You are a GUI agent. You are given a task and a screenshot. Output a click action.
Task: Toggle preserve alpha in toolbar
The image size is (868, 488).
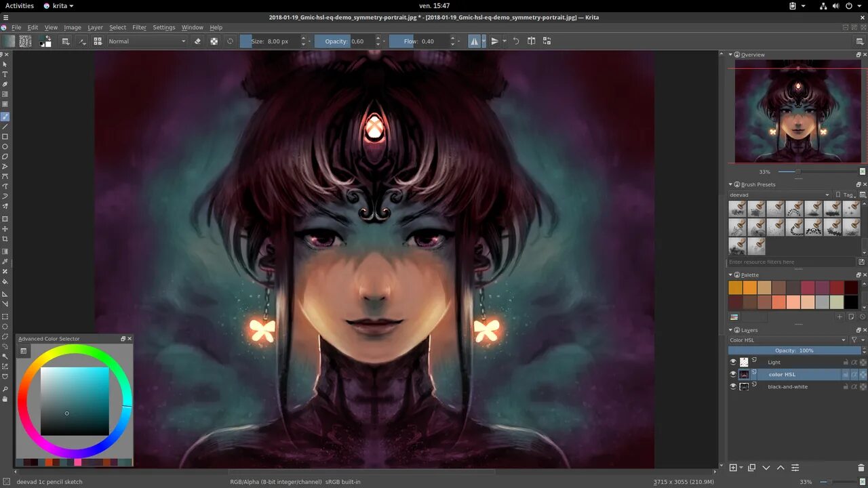214,41
